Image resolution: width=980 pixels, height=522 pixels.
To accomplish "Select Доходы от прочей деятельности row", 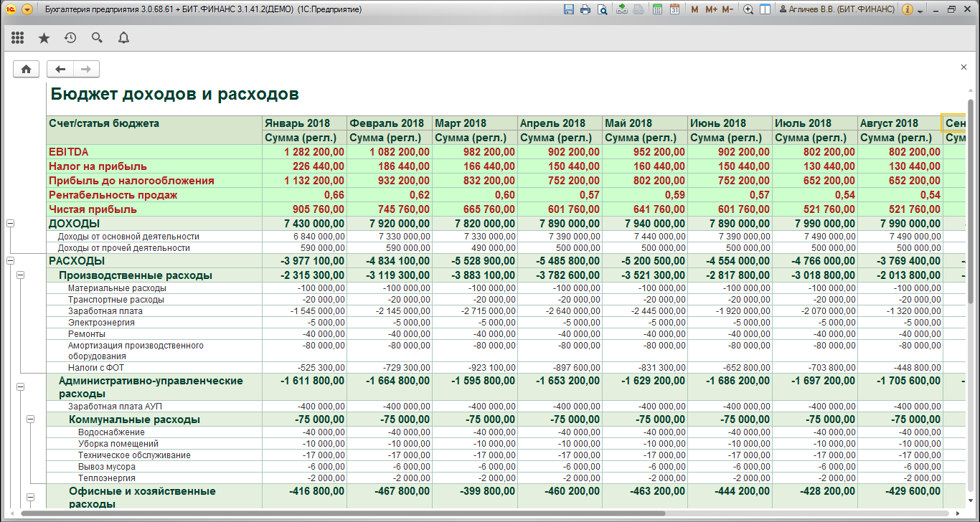I will point(123,248).
